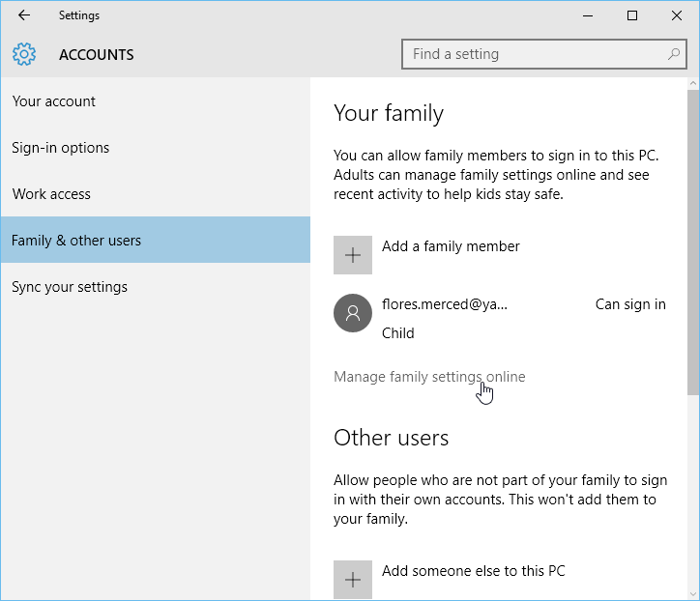The width and height of the screenshot is (700, 601).
Task: Open Manage family settings online link
Action: coord(429,377)
